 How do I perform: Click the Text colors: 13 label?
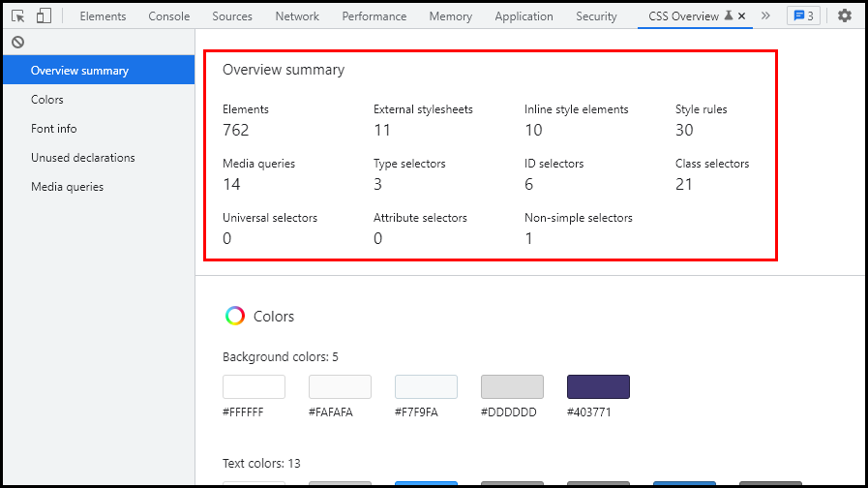(261, 464)
